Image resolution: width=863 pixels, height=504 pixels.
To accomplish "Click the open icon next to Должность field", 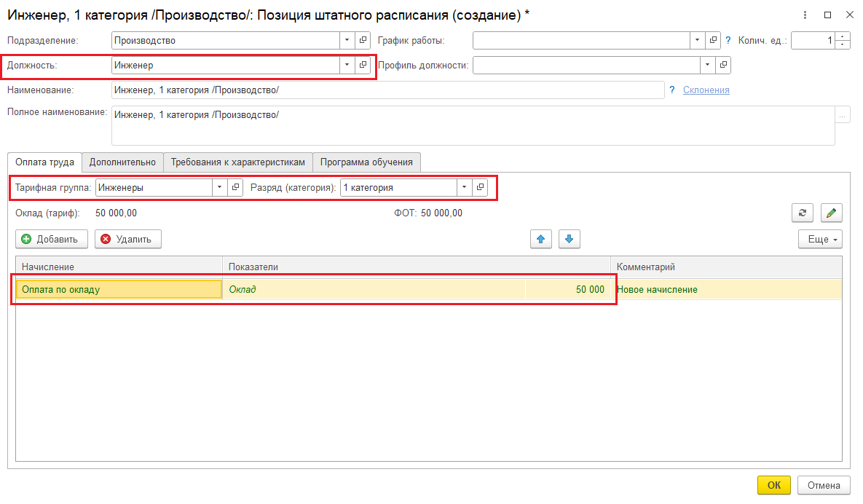I will click(x=363, y=66).
